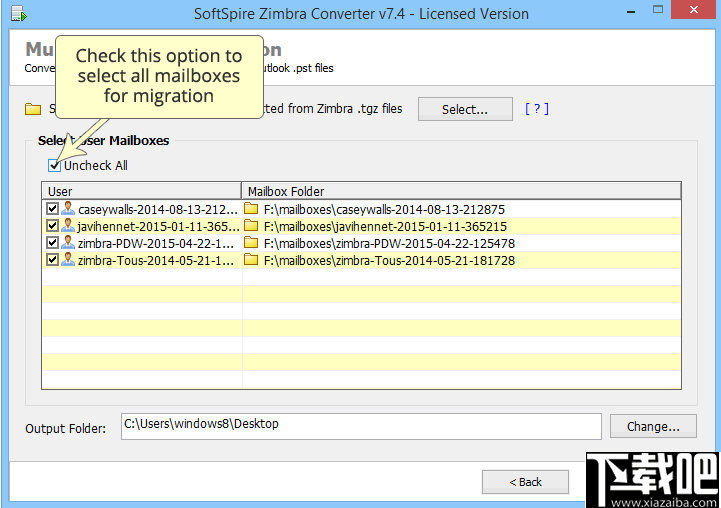Viewport: 721px width, 508px height.
Task: Click folder icon of caseywalls mailbox path
Action: click(251, 209)
